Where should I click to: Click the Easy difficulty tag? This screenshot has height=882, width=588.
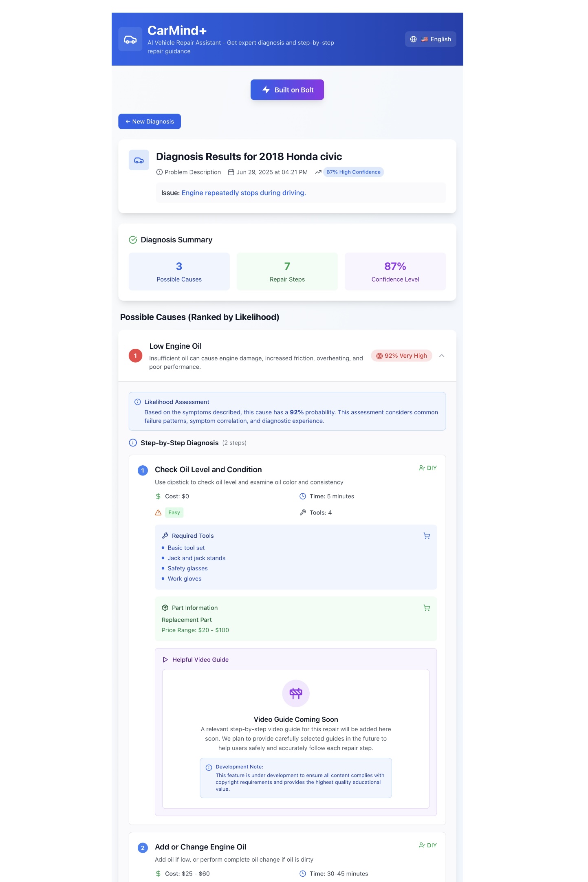click(x=174, y=512)
